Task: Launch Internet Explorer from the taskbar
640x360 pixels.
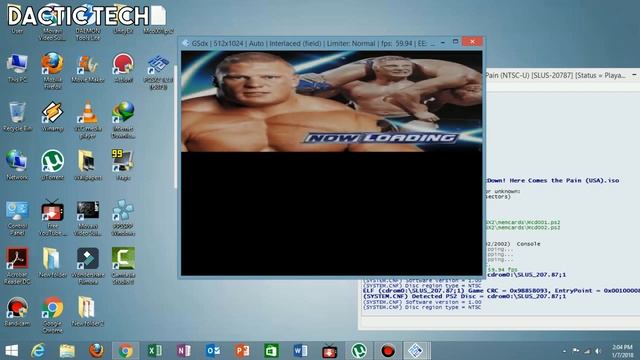Action: (x=38, y=351)
